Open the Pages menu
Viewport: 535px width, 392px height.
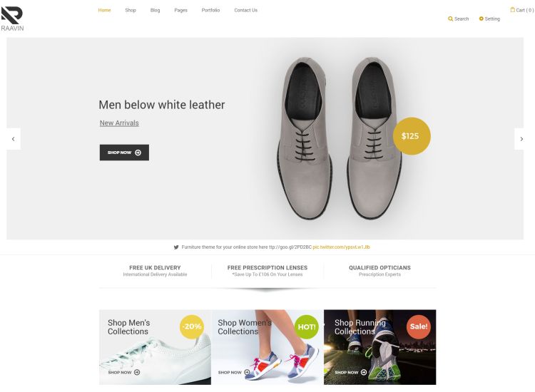point(180,10)
